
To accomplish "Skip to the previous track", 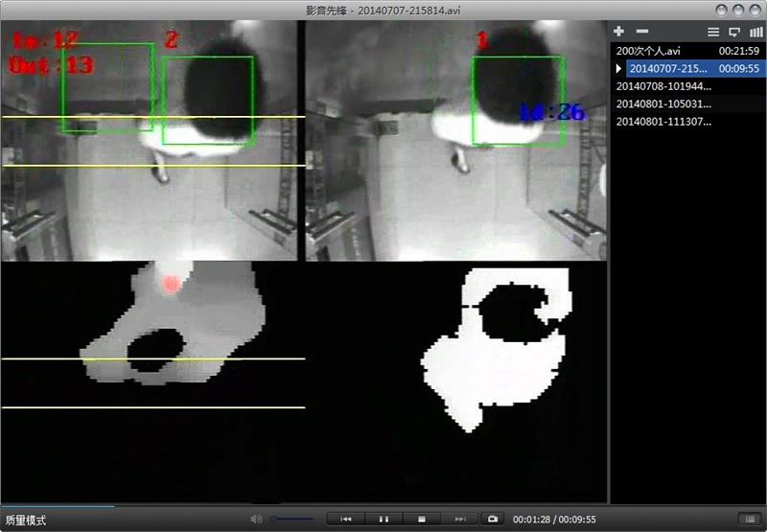I will 346,519.
